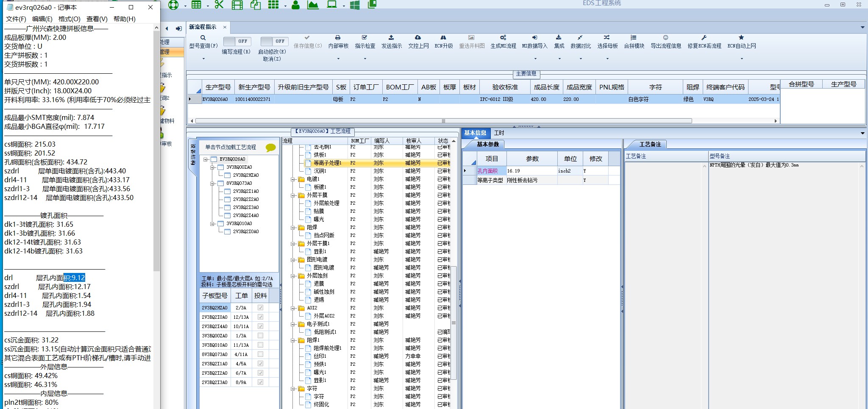The width and height of the screenshot is (868, 409).
Task: Click 生成MI流程 gears icon
Action: click(503, 38)
